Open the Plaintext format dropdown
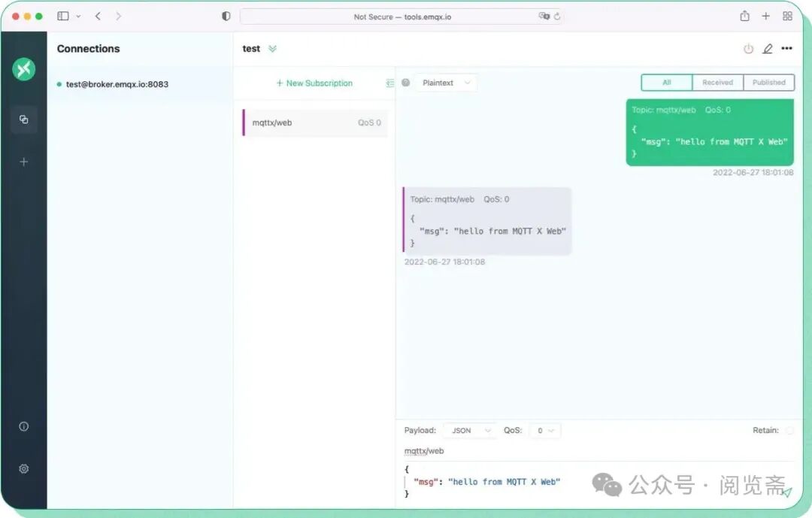Viewport: 812px width, 518px height. (446, 83)
